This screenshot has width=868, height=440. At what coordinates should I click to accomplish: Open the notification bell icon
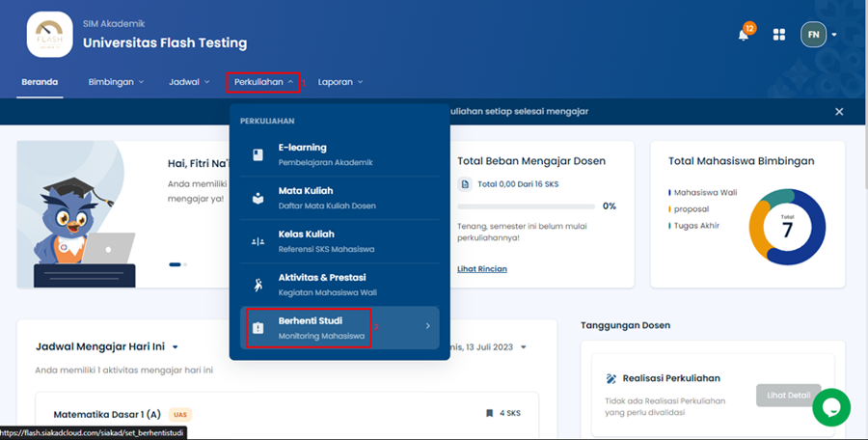744,35
